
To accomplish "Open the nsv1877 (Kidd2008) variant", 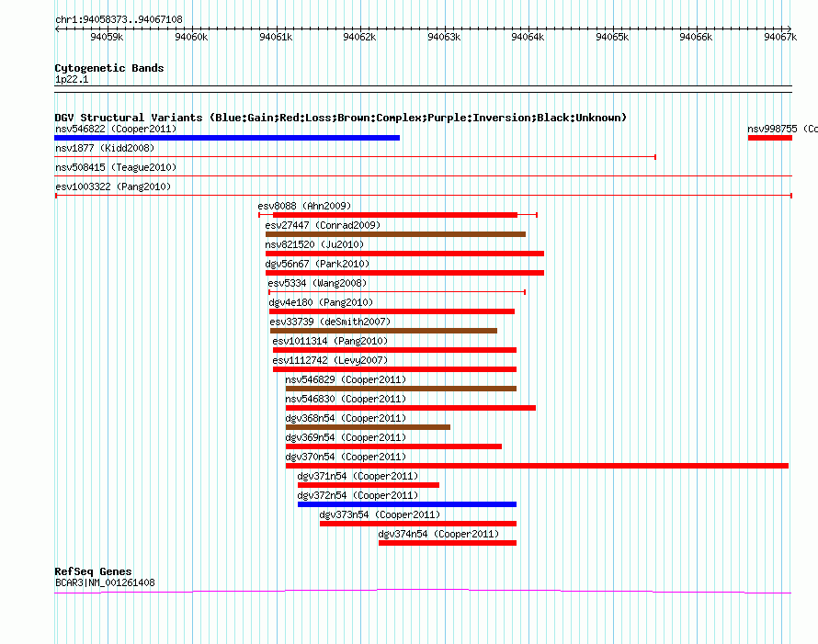I will [105, 148].
